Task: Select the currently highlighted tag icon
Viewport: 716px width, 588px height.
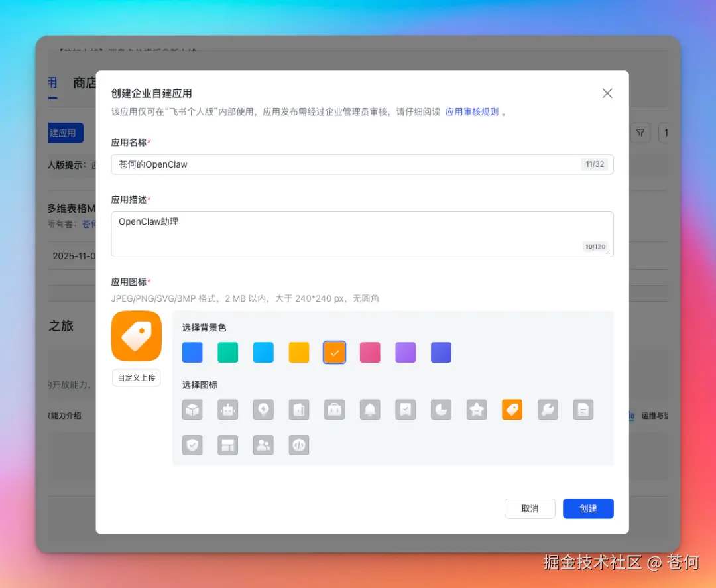Action: click(x=512, y=410)
